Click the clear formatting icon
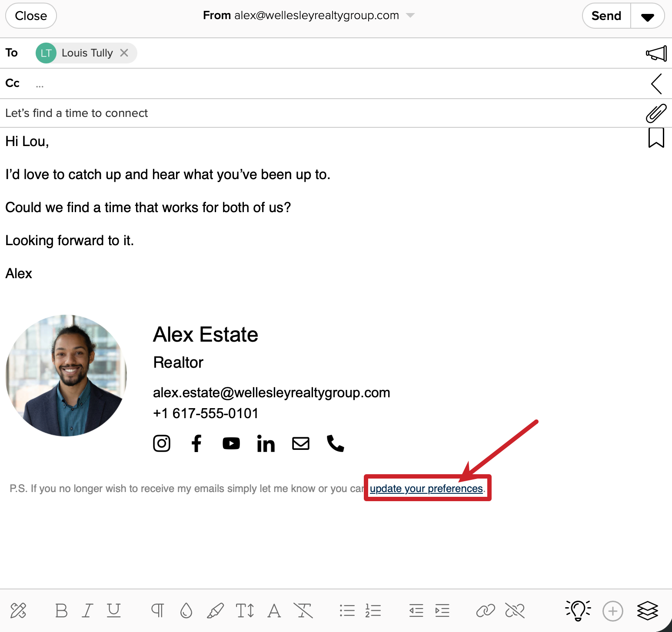The height and width of the screenshot is (632, 672). (x=303, y=610)
